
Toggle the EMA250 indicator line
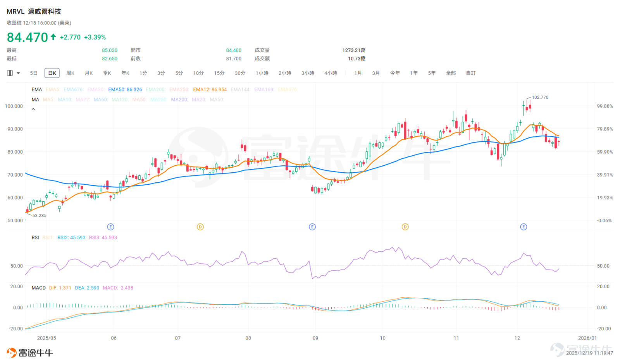[x=179, y=89]
